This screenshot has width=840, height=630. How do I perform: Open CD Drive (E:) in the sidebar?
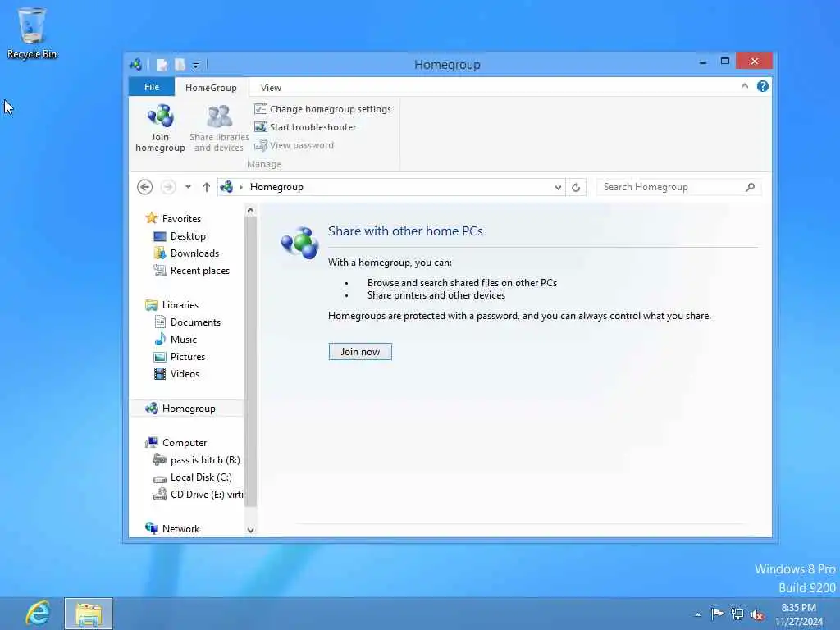[207, 495]
